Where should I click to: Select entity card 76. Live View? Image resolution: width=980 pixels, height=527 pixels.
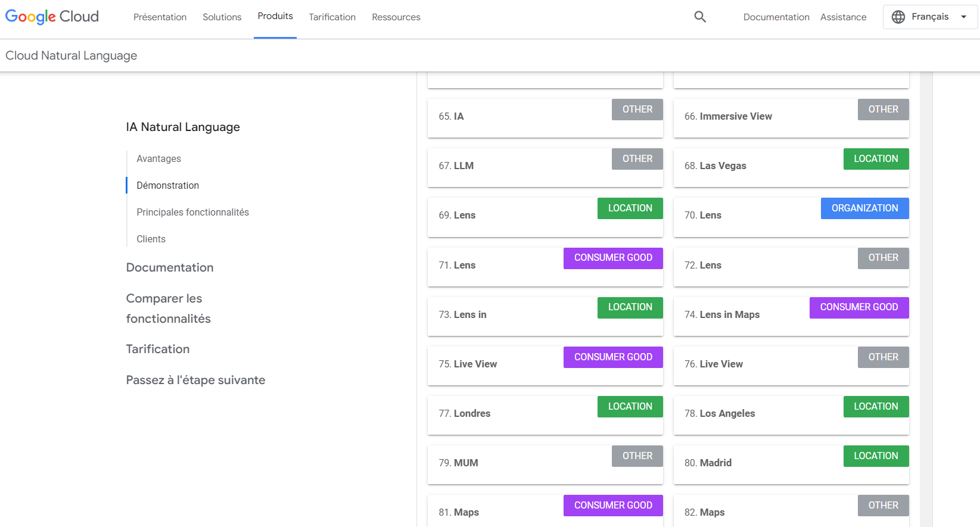[791, 366]
